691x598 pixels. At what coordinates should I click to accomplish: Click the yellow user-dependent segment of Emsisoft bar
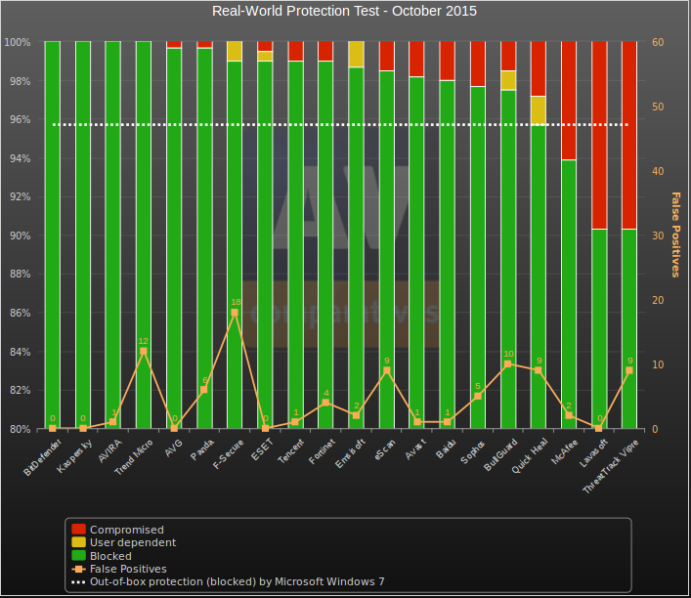pyautogui.click(x=356, y=54)
